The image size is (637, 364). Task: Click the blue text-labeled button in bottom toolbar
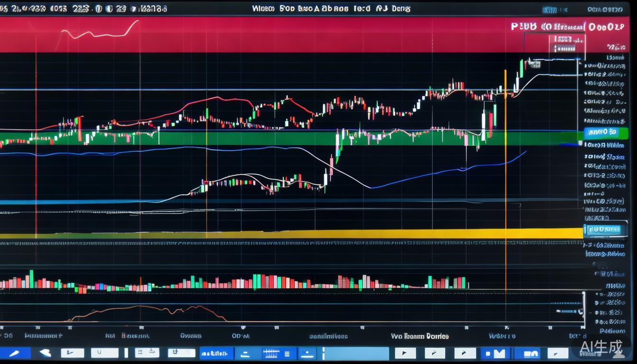(216, 354)
